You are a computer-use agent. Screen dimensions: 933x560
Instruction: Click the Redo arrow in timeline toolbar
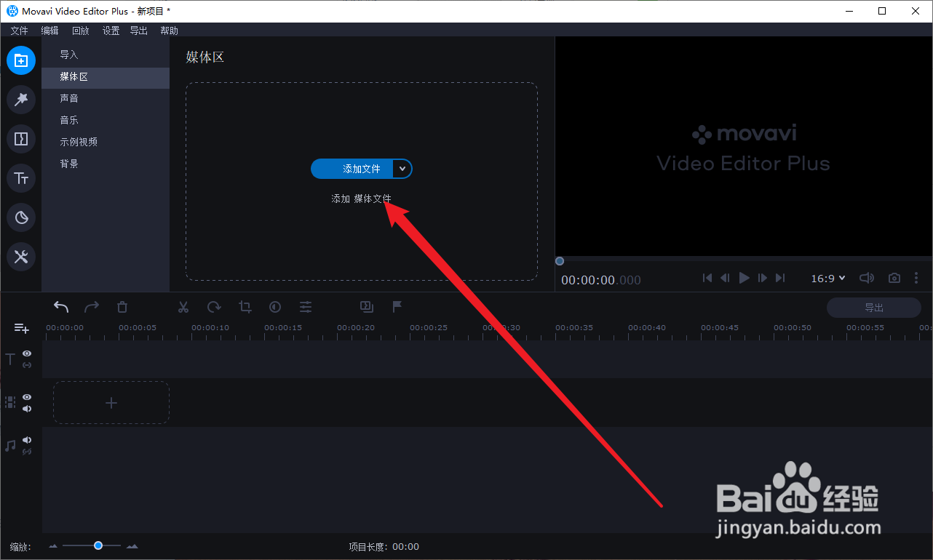pos(92,307)
